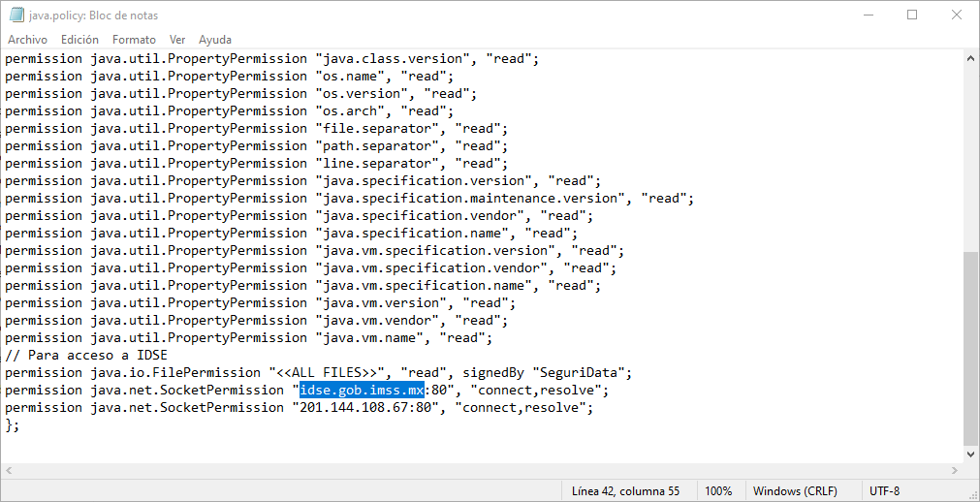Click the "line.separator" property text
980x502 pixels.
(x=377, y=164)
